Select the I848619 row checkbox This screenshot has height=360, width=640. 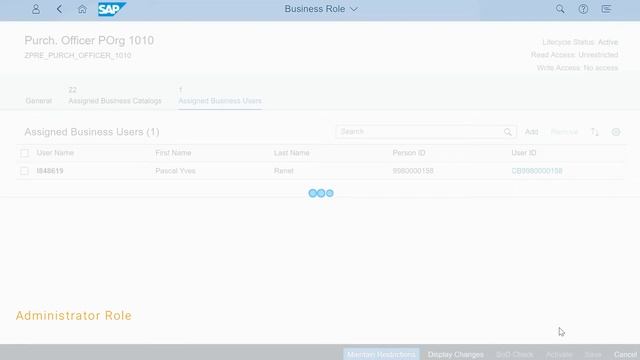pos(24,171)
